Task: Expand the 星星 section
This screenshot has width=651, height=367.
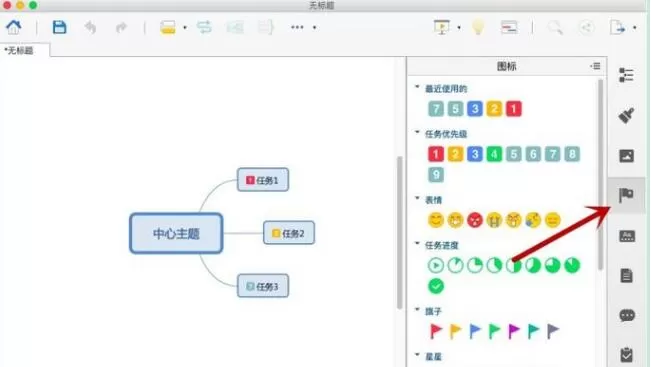Action: 417,355
